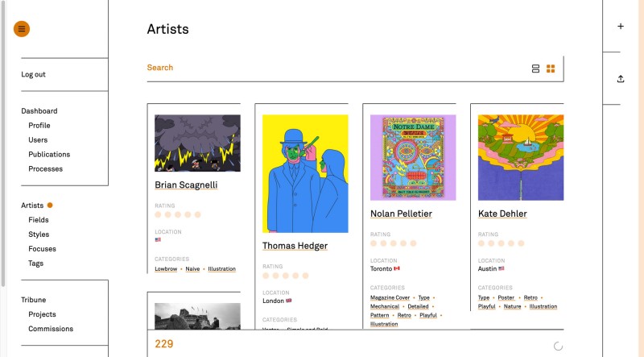Open Tags in the sidebar
Image resolution: width=644 pixels, height=357 pixels.
click(x=36, y=264)
